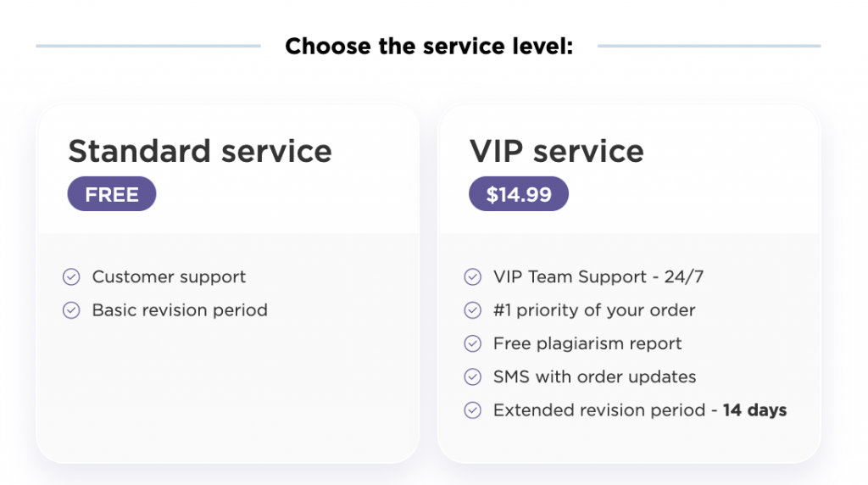Click the bold 14 days label
868x485 pixels.
pyautogui.click(x=754, y=410)
